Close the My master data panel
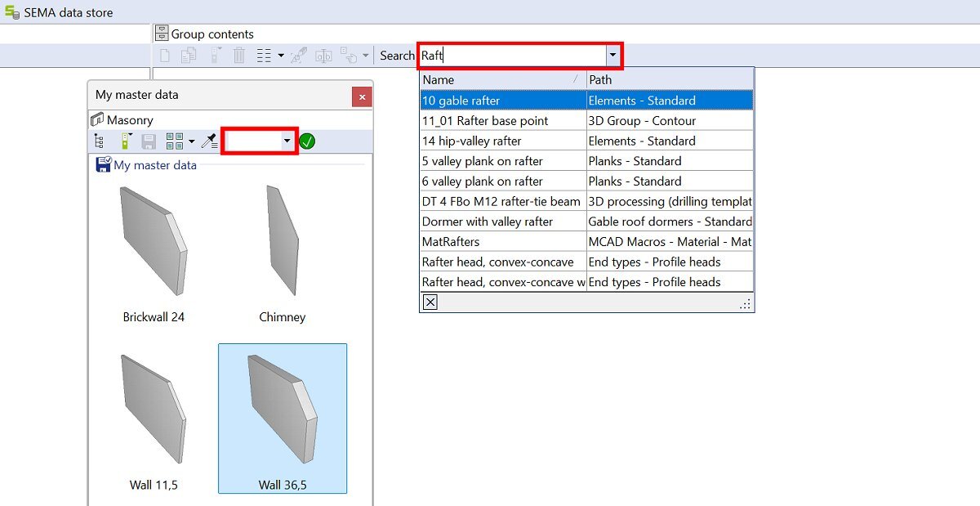Screen dimensions: 980x506 [362, 96]
